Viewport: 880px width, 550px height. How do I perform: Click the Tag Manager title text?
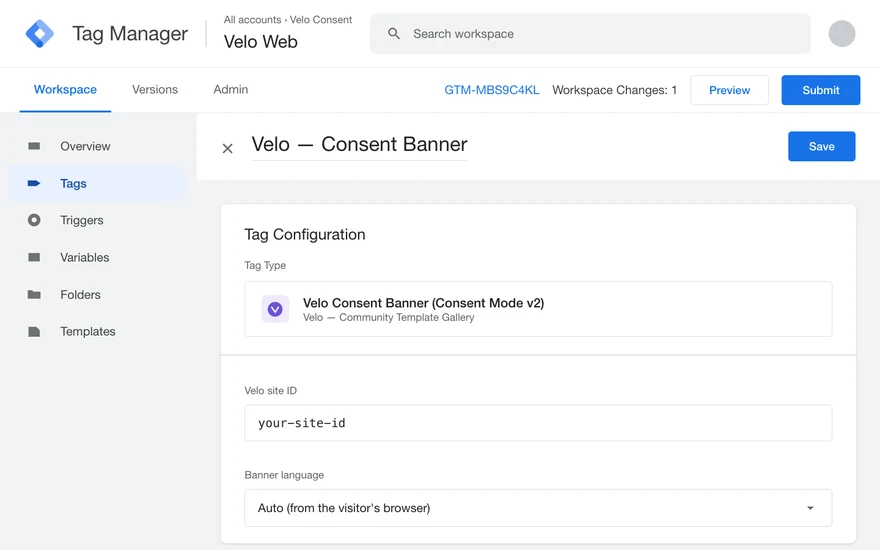tap(130, 34)
